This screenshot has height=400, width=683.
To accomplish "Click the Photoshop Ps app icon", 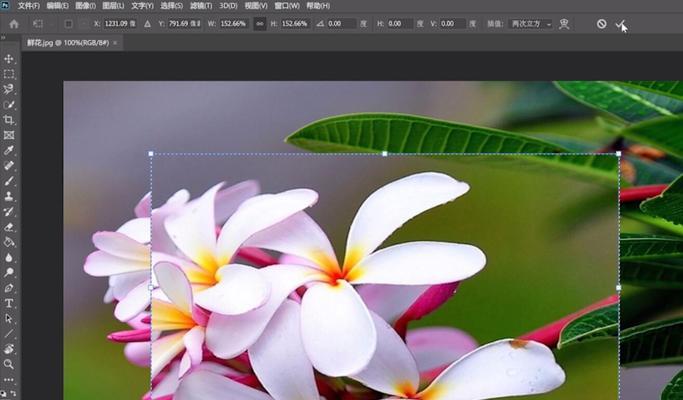I will tap(5, 6).
